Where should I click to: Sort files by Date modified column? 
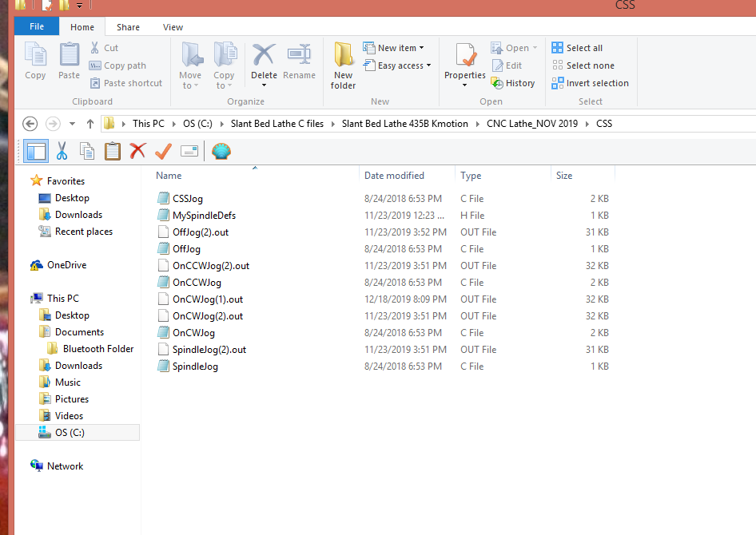click(x=394, y=176)
